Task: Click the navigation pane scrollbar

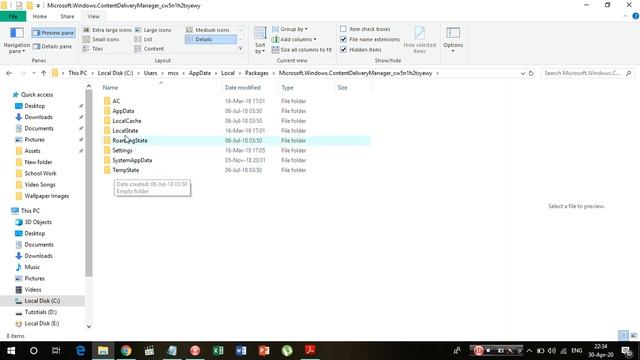Action: tap(89, 182)
